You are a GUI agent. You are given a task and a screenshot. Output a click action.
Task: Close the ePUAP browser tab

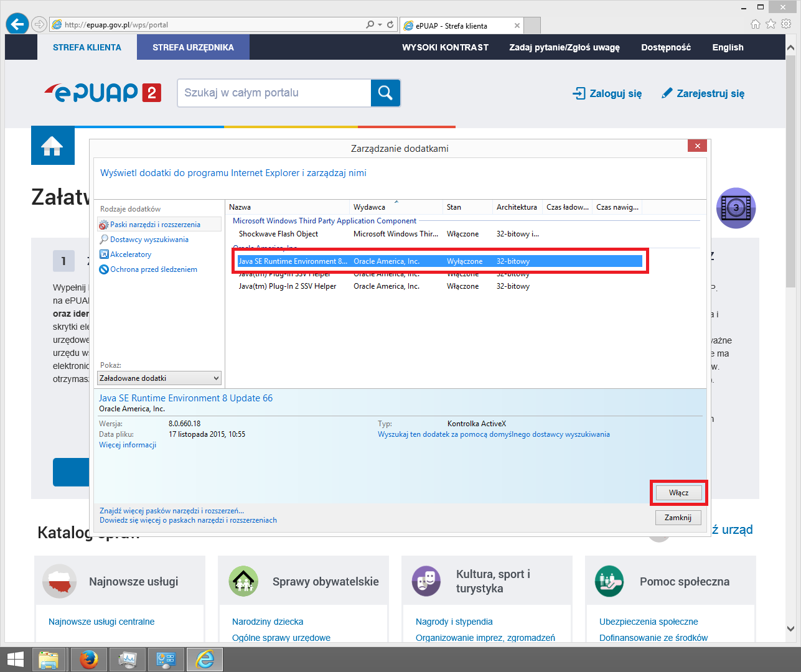click(517, 26)
